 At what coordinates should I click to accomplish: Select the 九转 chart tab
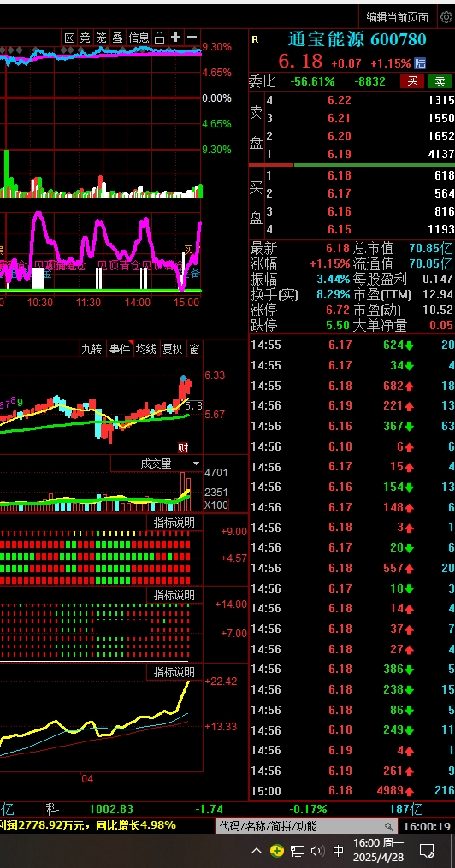92,349
